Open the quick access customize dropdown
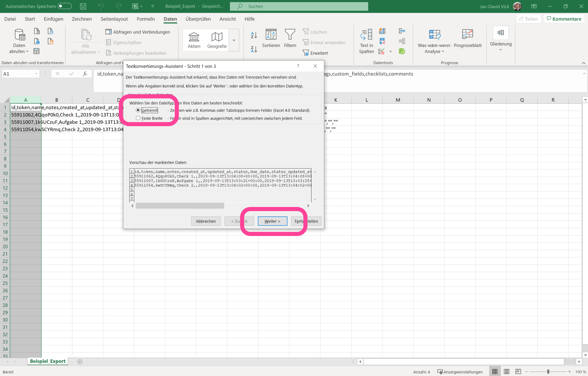This screenshot has width=588, height=376. pyautogui.click(x=153, y=6)
